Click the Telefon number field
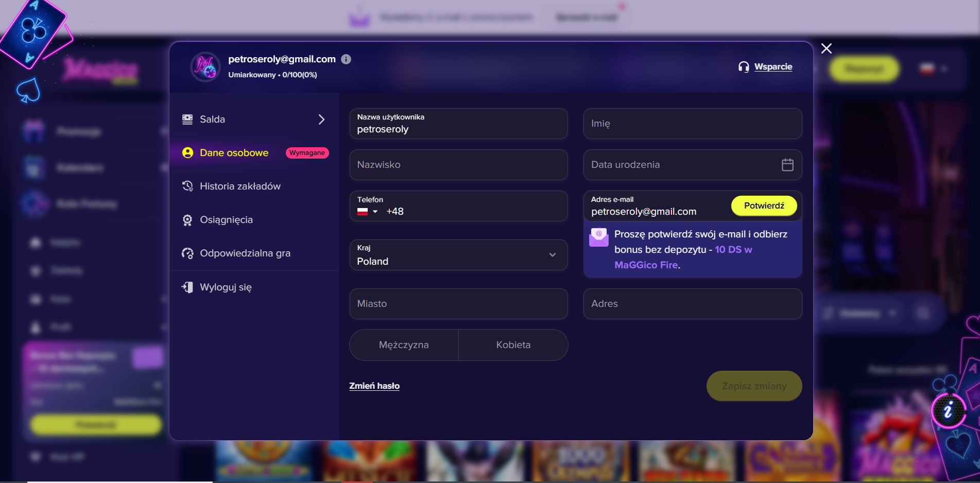 458,206
